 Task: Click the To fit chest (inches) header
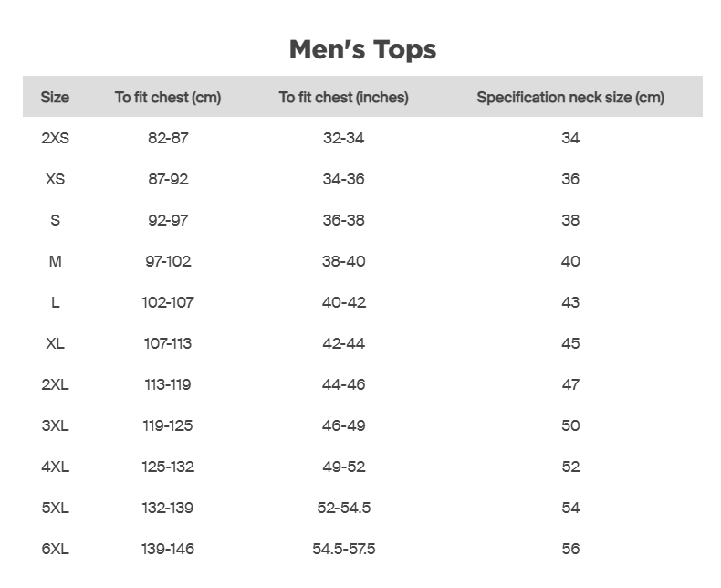[x=343, y=97]
